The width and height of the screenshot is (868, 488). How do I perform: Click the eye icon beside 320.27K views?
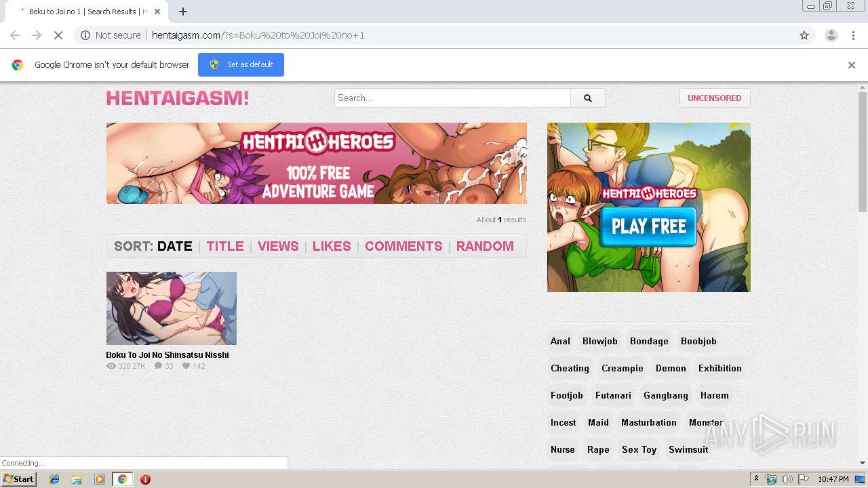(111, 366)
